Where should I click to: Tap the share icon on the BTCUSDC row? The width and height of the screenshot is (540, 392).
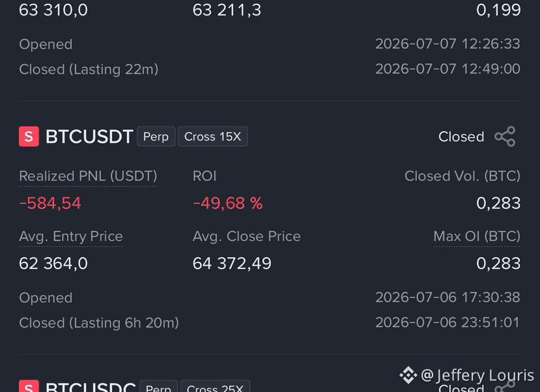click(x=505, y=386)
